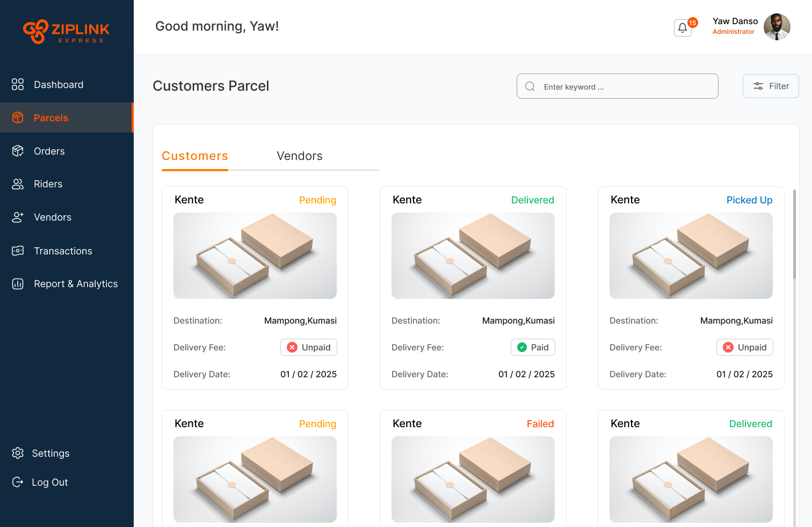Click the Settings gear icon
Viewport: 812px width, 527px height.
(18, 453)
